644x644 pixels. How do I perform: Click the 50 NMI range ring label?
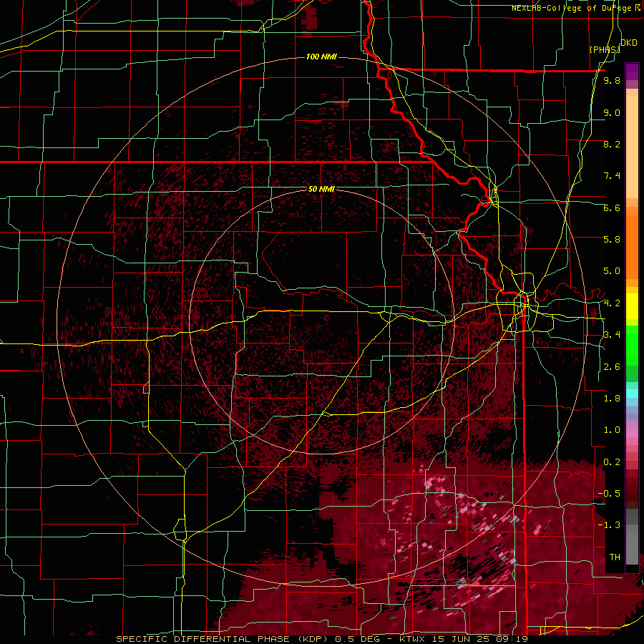321,189
